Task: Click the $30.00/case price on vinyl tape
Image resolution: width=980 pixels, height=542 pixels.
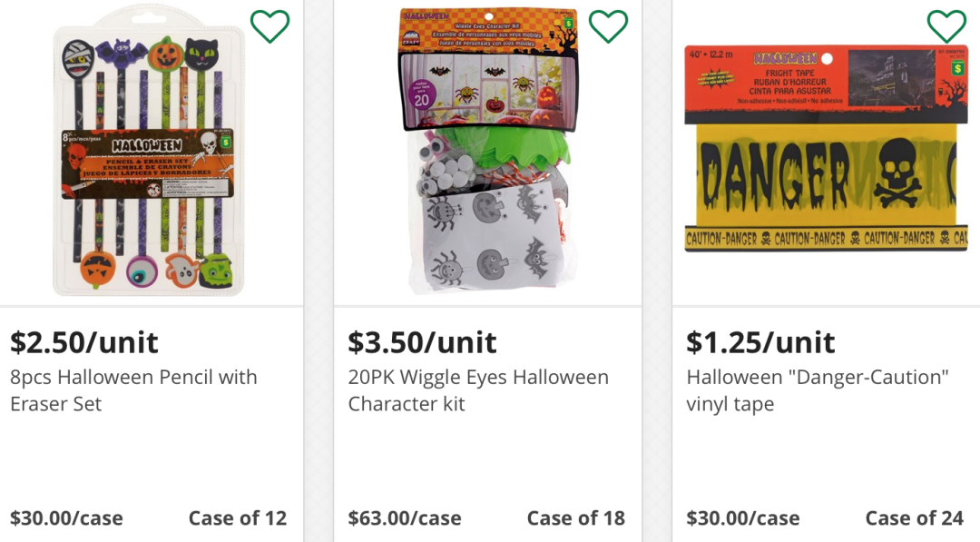Action: [743, 518]
